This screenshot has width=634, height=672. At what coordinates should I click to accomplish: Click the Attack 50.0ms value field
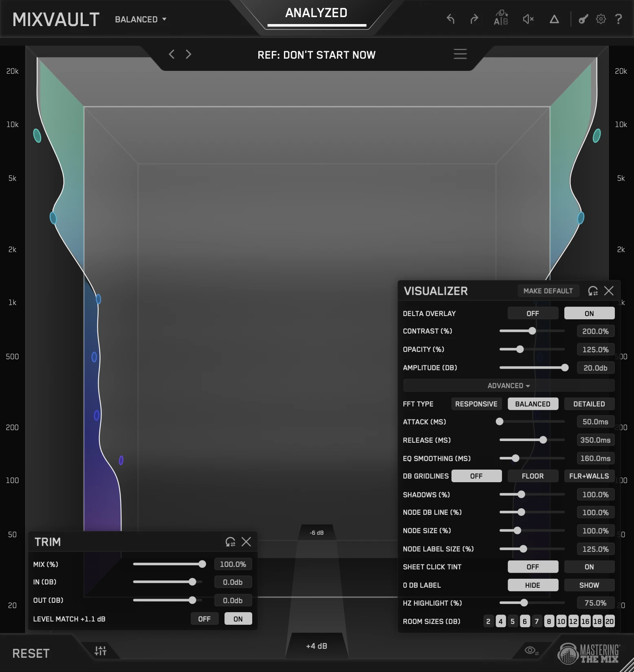[595, 422]
